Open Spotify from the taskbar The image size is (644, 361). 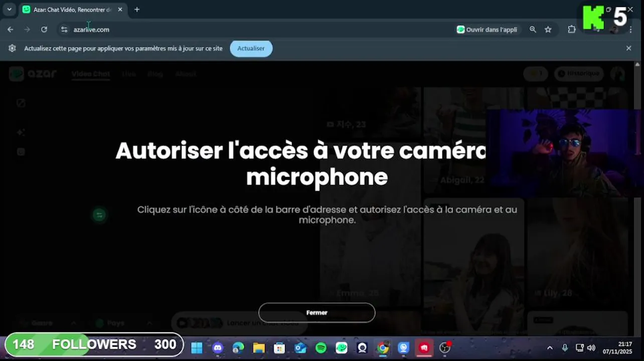coord(321,347)
